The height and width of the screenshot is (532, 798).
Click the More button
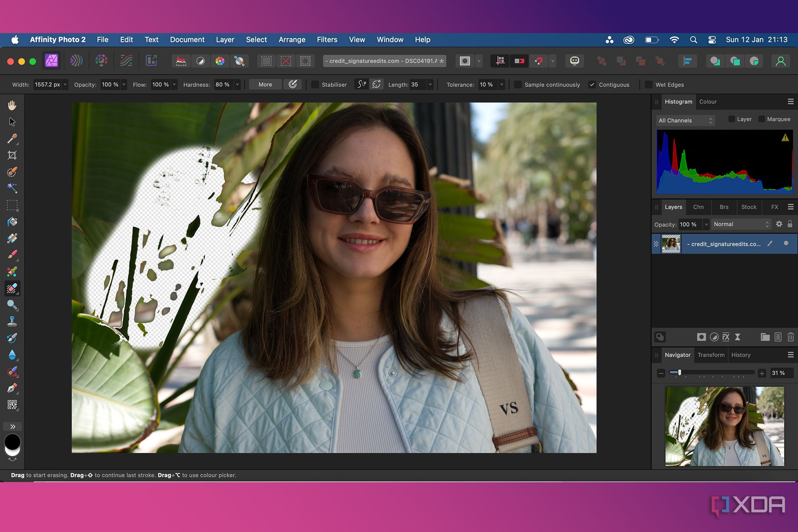pyautogui.click(x=265, y=85)
